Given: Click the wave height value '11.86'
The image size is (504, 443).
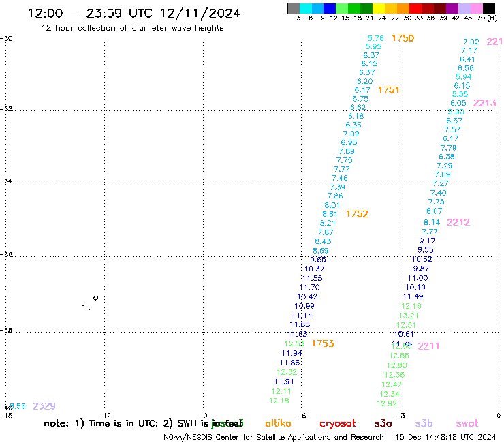Looking at the screenshot, I should click(289, 363).
